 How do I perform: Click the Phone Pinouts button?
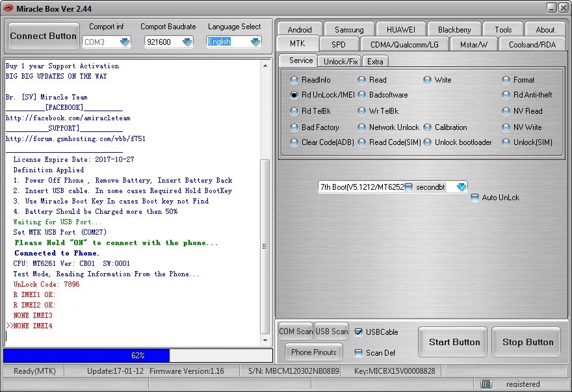314,352
